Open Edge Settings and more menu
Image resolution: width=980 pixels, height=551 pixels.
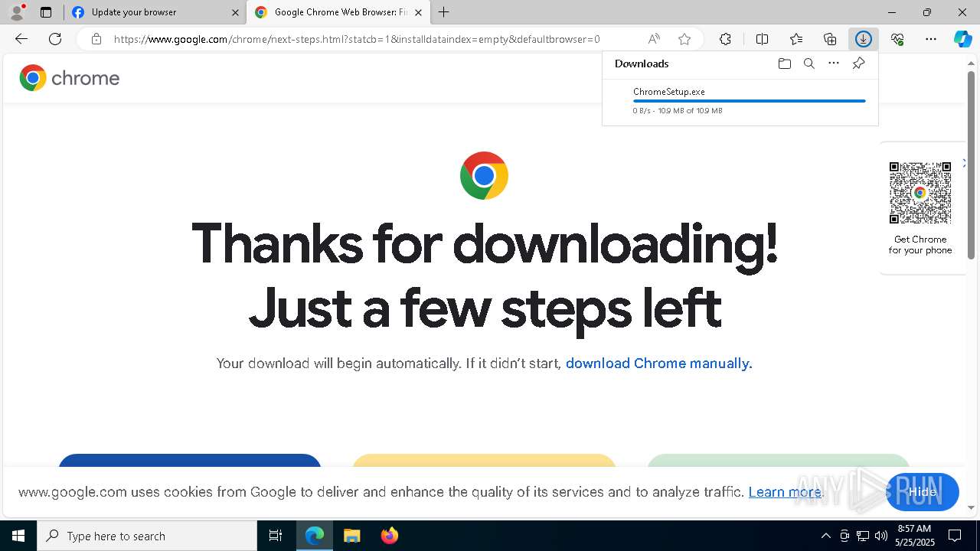click(931, 39)
